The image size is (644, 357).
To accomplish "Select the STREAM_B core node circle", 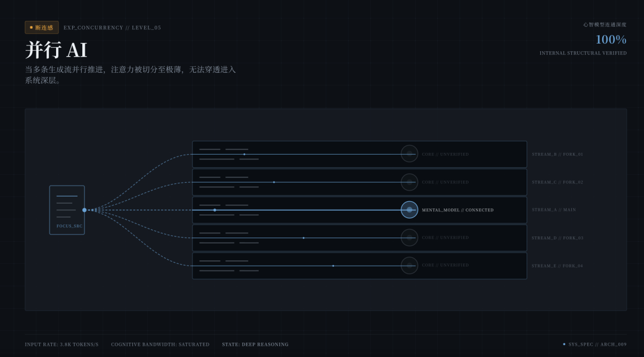I will click(x=409, y=154).
